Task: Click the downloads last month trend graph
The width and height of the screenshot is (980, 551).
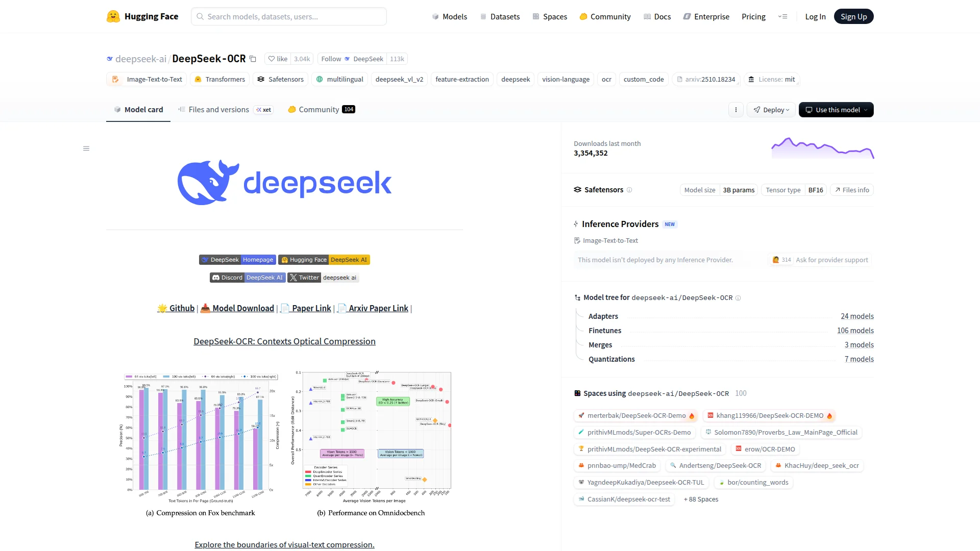Action: 822,148
